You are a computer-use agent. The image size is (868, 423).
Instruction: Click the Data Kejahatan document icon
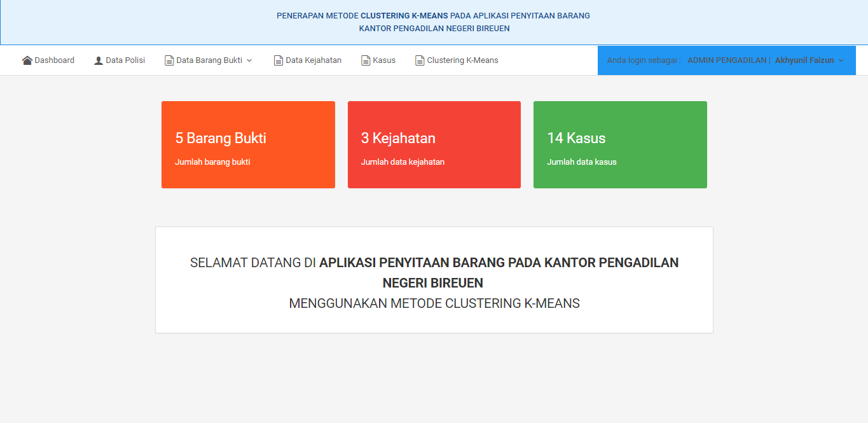coord(279,60)
